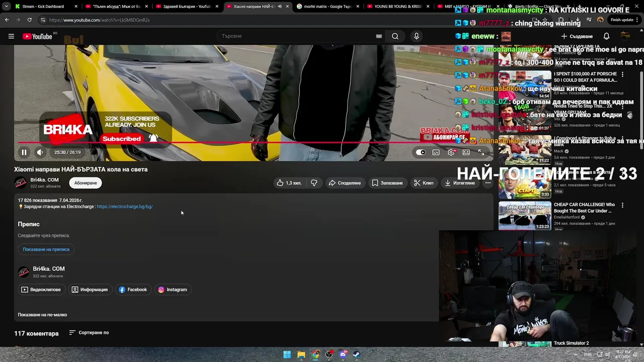Open the channel's Facebook link

(133, 290)
